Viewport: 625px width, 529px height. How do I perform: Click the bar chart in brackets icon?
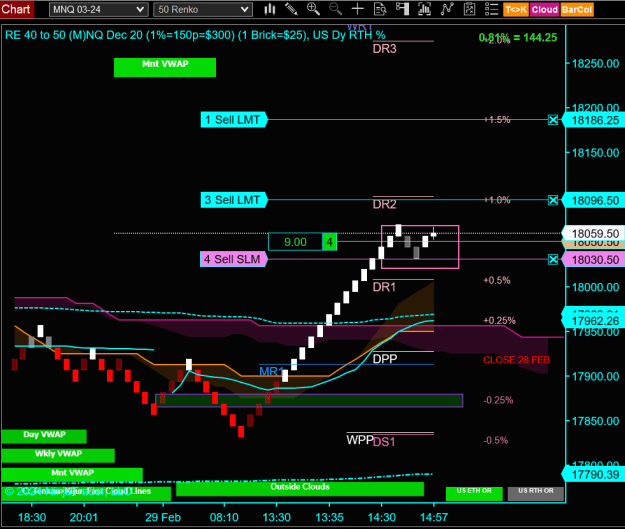tap(424, 9)
